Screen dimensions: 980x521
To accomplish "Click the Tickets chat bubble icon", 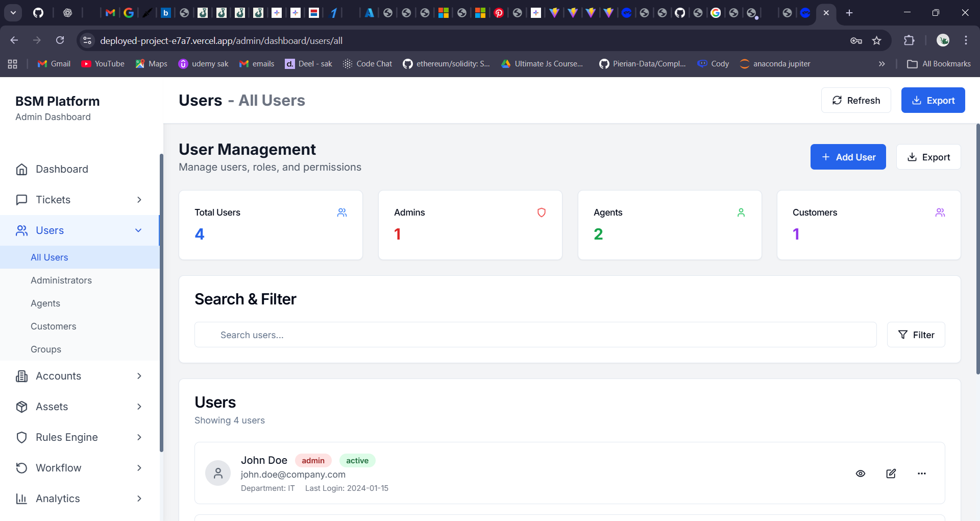I will 21,200.
